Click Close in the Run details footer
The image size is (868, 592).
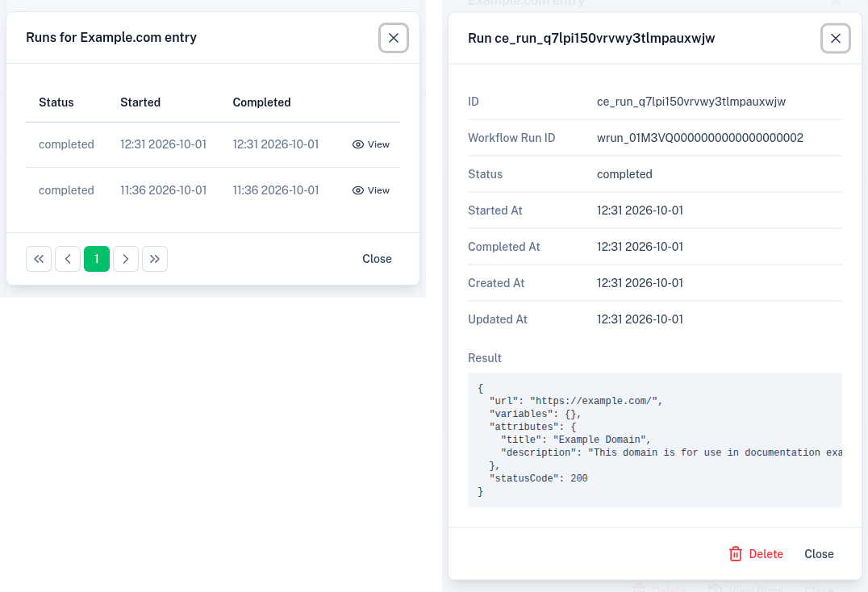(819, 554)
